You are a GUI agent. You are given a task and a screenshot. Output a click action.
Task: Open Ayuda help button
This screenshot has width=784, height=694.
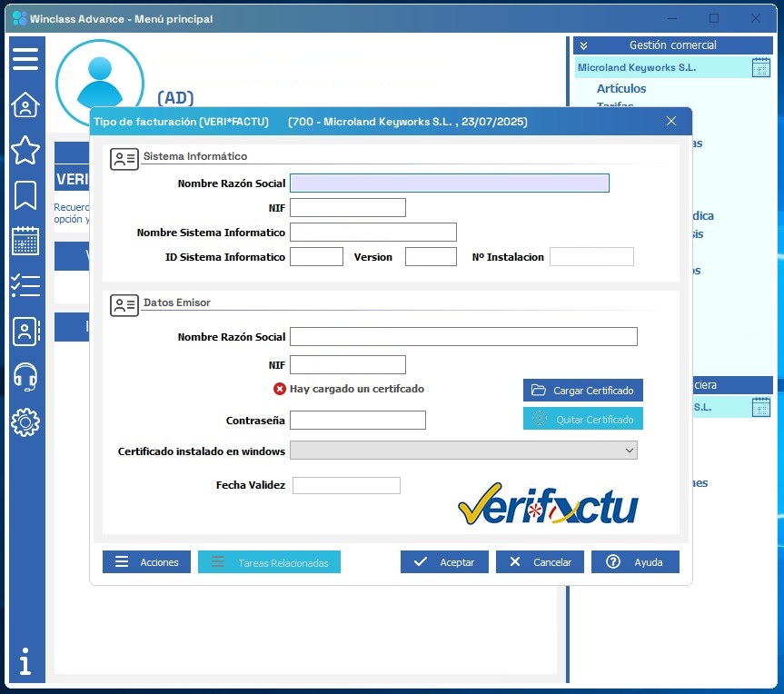[x=635, y=562]
